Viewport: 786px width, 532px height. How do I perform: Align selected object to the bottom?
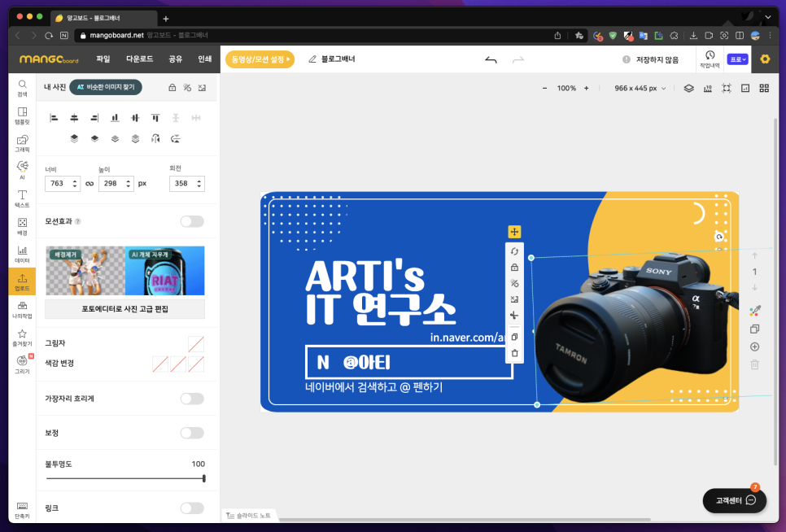coord(115,118)
